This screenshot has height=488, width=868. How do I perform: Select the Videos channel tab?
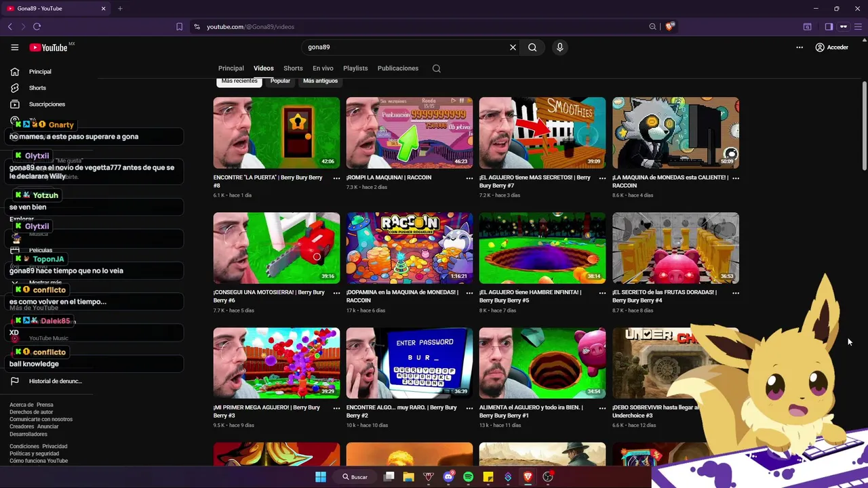click(264, 68)
